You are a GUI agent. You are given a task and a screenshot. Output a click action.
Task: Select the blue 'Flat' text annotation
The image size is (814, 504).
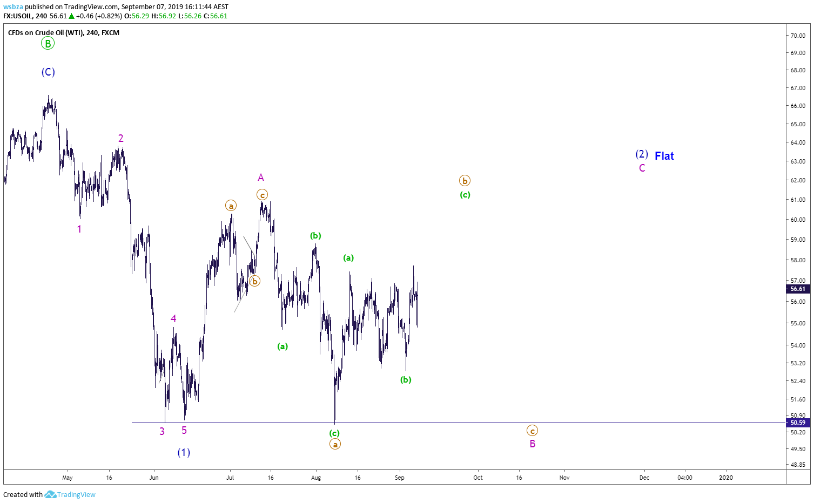coord(664,156)
